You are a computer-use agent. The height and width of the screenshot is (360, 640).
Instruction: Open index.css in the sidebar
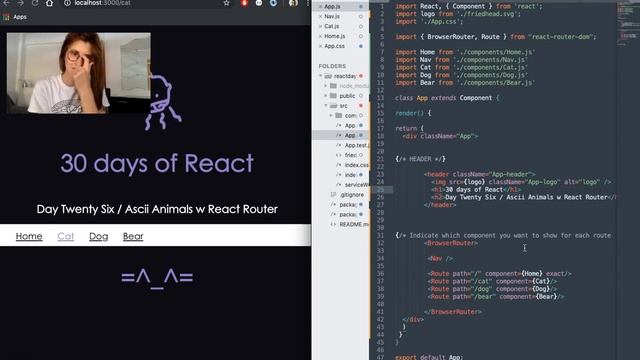click(357, 165)
